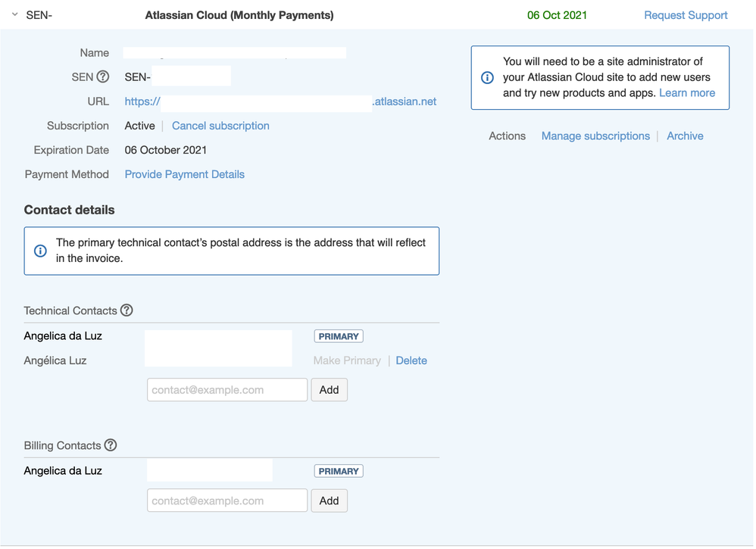Screen dimensions: 756x549
Task: Click the Billing Contacts help icon
Action: [x=111, y=445]
